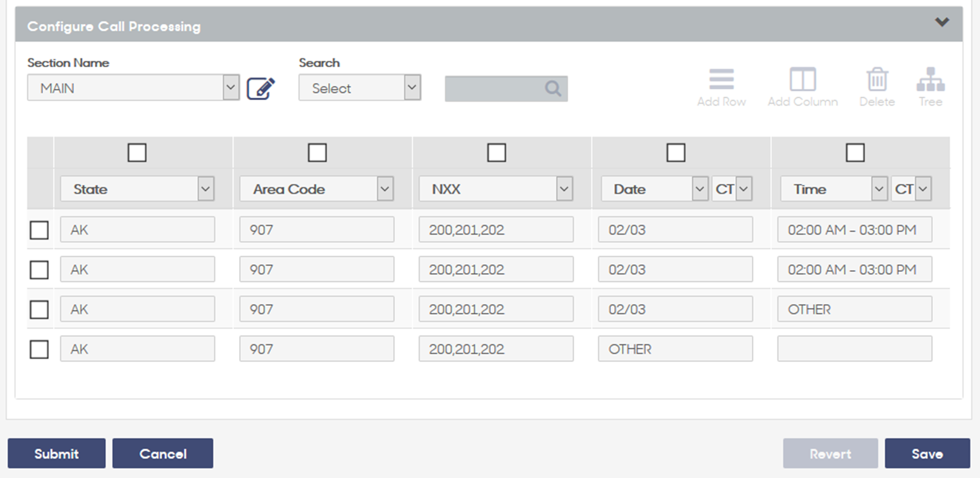Screen dimensions: 980x478
Task: Click the Save button
Action: pos(927,453)
